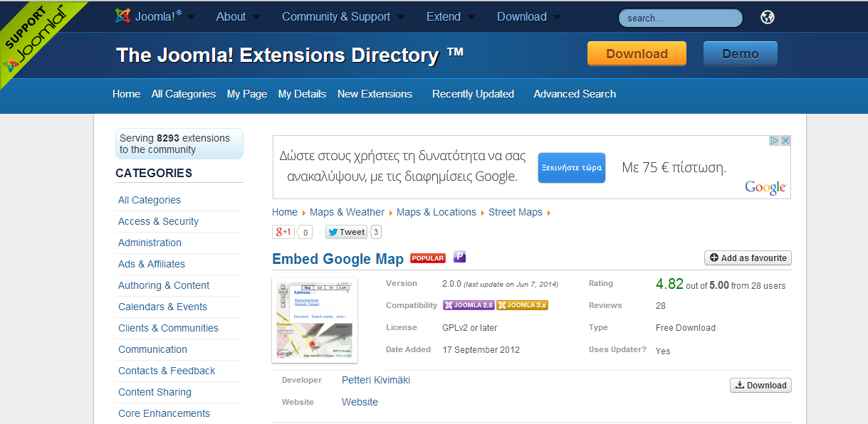Click the tweet count box showing 3
Viewport: 868px width, 424px height.
coord(376,232)
